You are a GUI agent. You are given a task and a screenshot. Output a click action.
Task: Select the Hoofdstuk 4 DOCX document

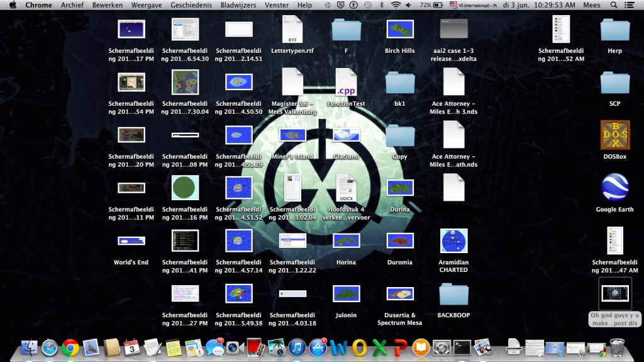[x=346, y=188]
